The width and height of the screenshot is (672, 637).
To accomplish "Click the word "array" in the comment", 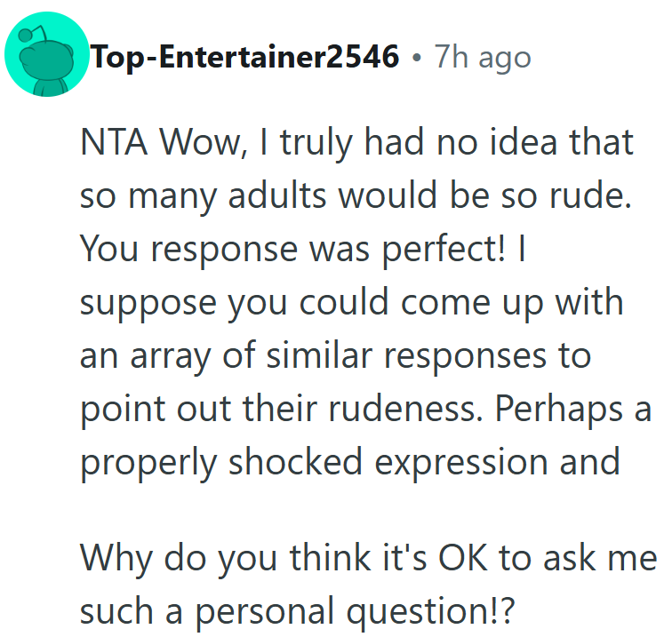I will [169, 356].
